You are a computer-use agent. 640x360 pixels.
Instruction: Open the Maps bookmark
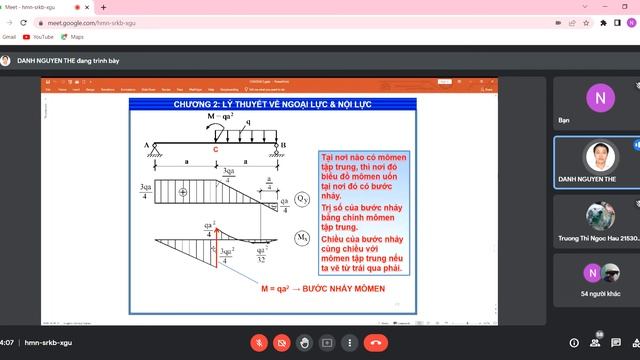pos(72,37)
